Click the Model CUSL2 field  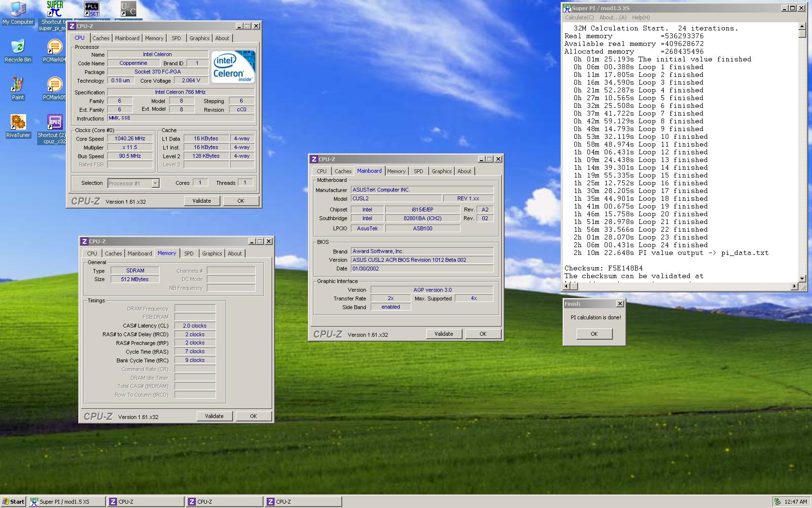pos(396,199)
